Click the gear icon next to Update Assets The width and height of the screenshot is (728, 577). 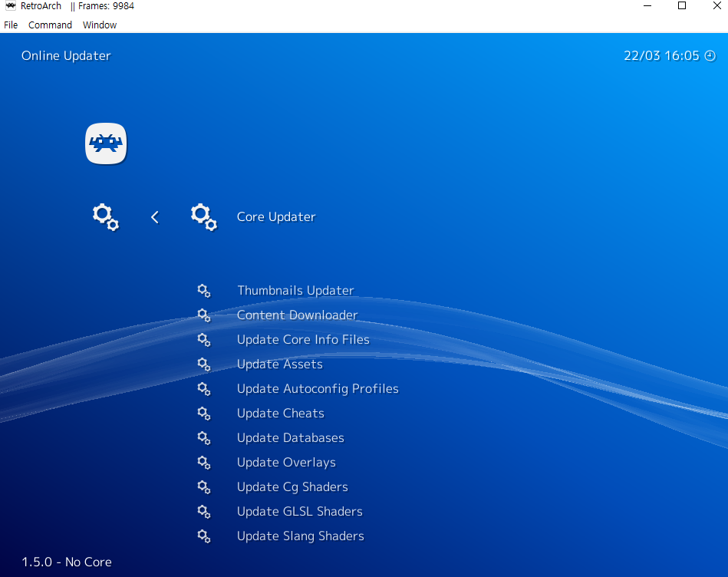[x=204, y=364]
